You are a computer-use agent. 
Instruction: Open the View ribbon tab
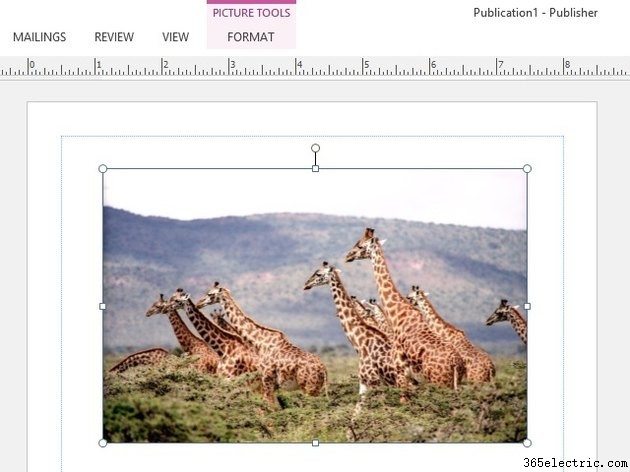pyautogui.click(x=176, y=37)
